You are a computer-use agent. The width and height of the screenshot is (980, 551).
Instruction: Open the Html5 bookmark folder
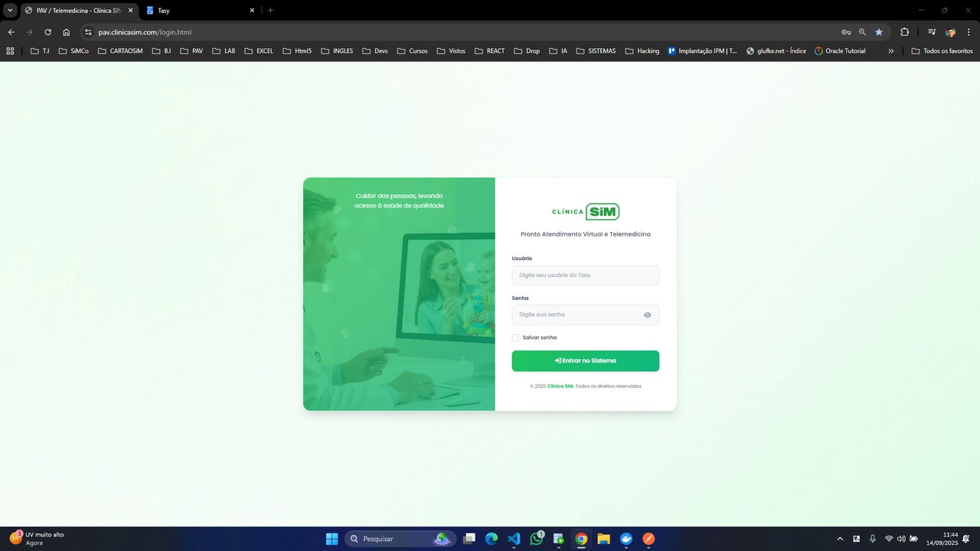coord(297,51)
